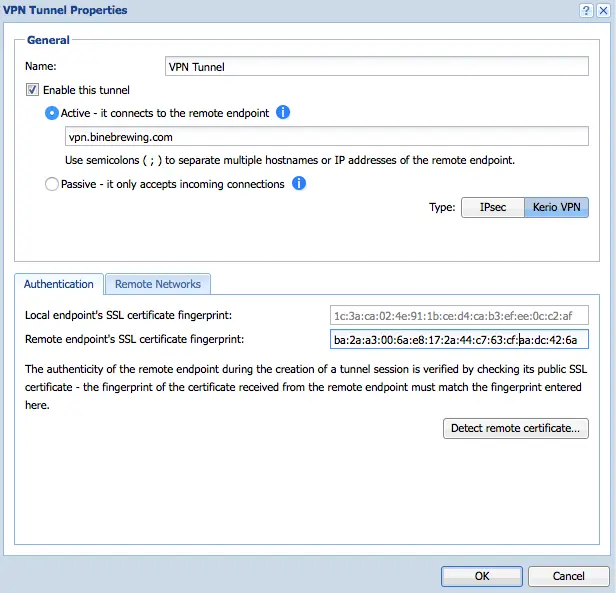Click the Local endpoint's SSL certificate fingerprint label

[128, 315]
